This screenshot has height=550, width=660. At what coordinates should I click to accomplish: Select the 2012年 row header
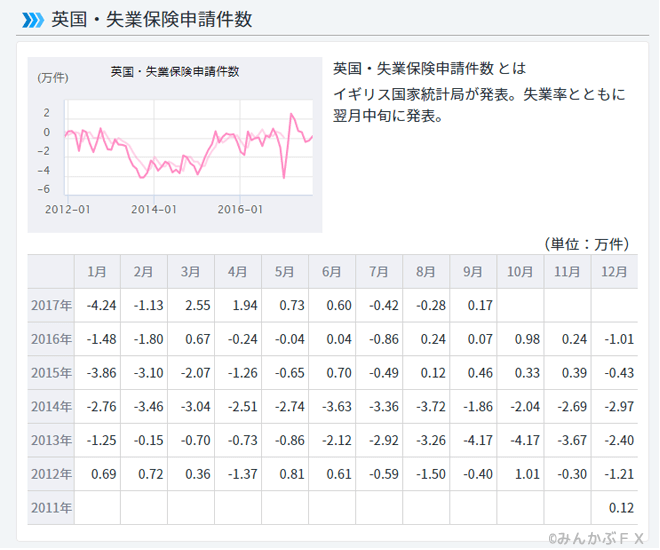coord(51,474)
